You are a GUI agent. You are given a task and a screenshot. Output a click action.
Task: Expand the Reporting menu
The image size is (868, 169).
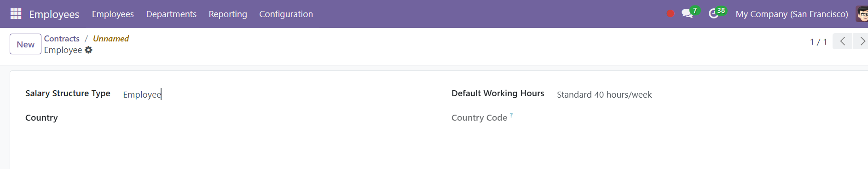(228, 14)
